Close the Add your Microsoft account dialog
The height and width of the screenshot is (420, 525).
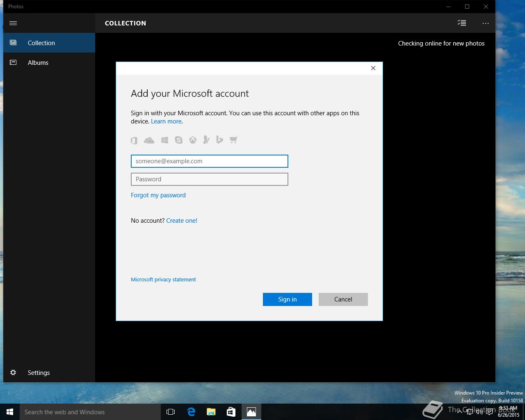(373, 68)
